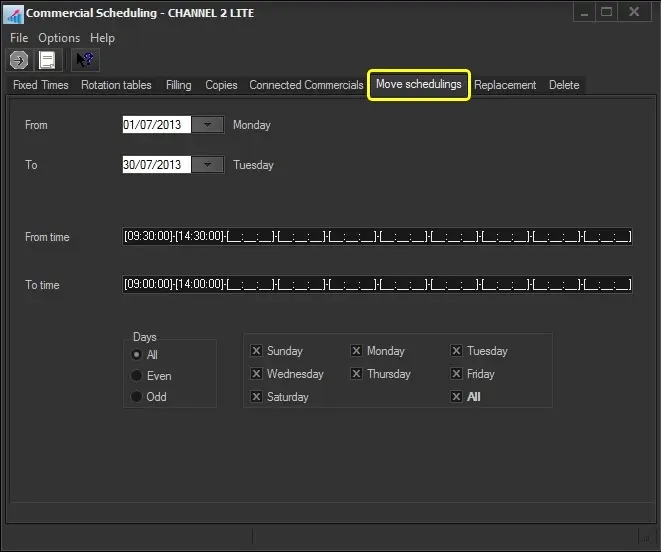
Task: Toggle the All days checkbox
Action: pos(456,397)
